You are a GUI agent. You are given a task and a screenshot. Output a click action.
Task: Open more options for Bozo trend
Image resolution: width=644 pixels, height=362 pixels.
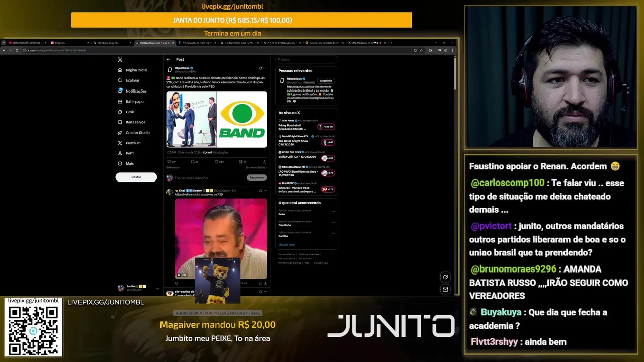click(x=333, y=211)
